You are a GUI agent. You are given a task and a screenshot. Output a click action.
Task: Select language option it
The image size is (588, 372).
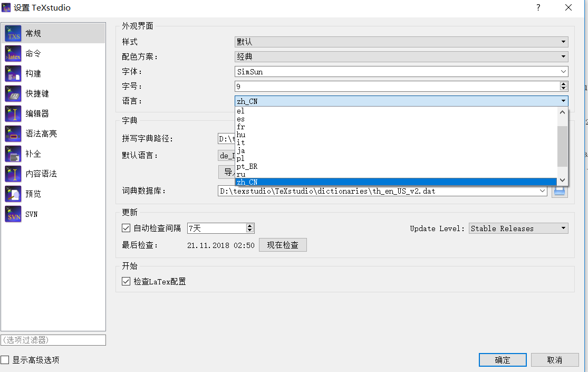pos(396,142)
